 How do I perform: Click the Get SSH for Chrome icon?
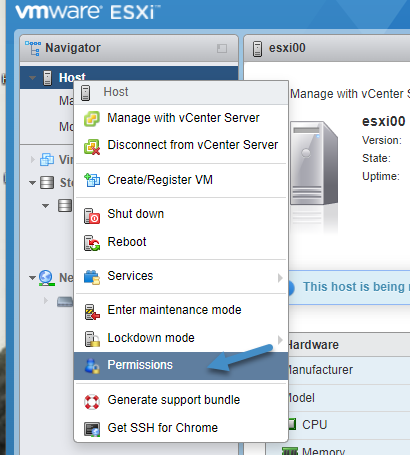pos(92,429)
